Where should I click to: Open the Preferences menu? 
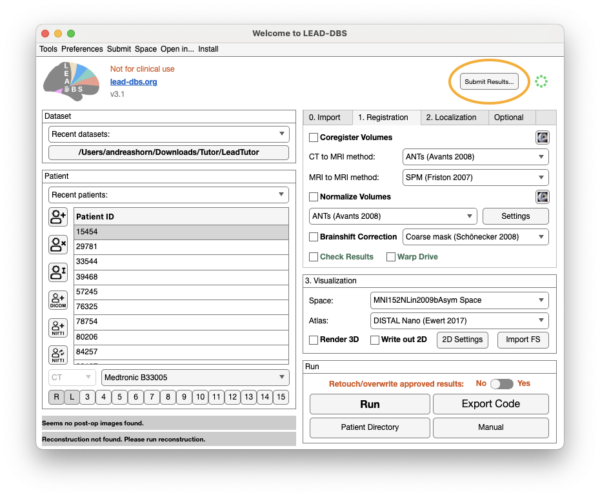pyautogui.click(x=82, y=49)
